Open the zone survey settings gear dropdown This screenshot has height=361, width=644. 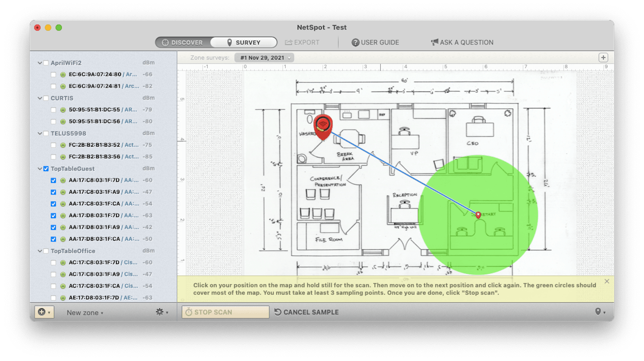[160, 311]
